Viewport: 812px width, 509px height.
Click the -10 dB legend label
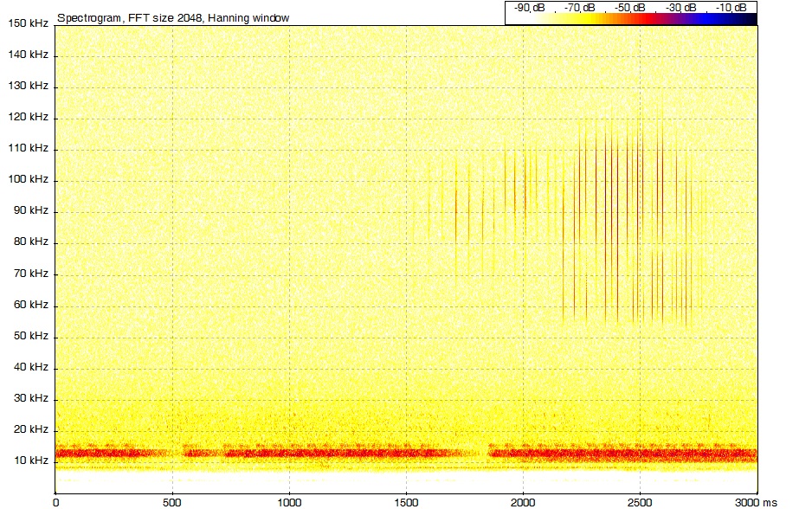point(731,8)
